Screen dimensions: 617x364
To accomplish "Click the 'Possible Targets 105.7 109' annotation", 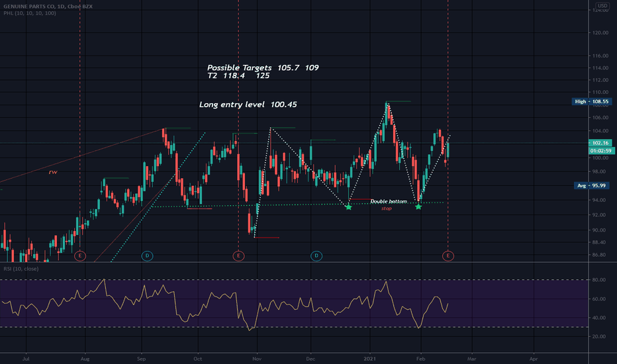I will coord(263,68).
